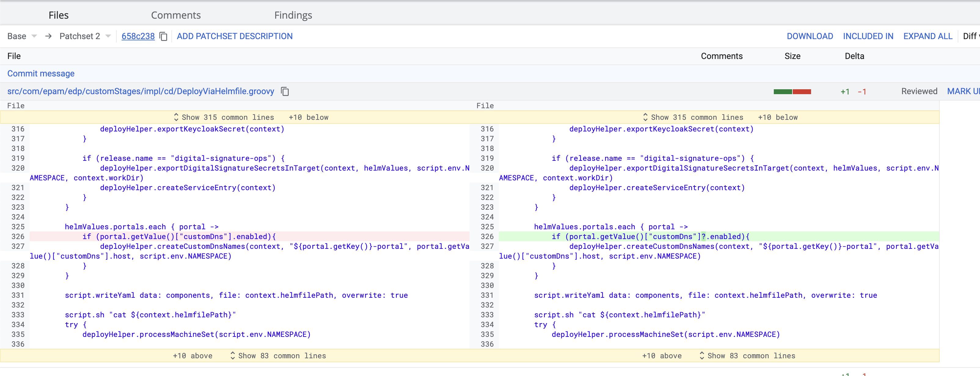Select left line number 326
This screenshot has height=376, width=980.
pyautogui.click(x=18, y=237)
